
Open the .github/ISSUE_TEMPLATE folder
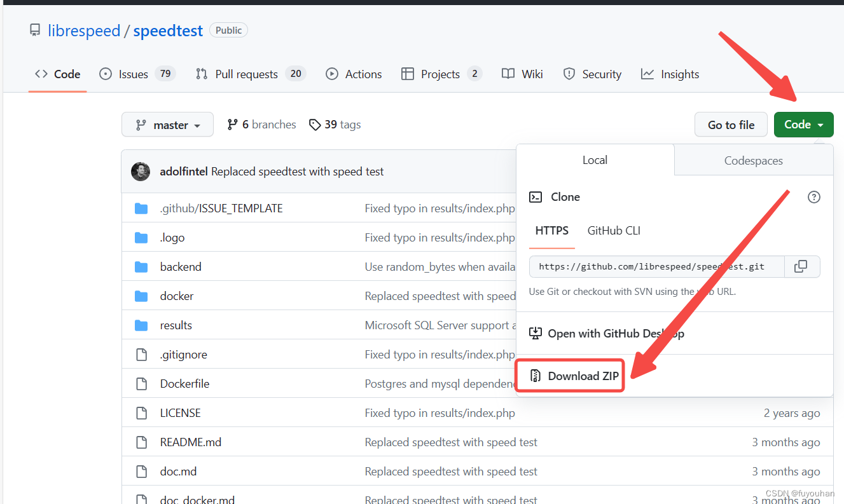[221, 208]
